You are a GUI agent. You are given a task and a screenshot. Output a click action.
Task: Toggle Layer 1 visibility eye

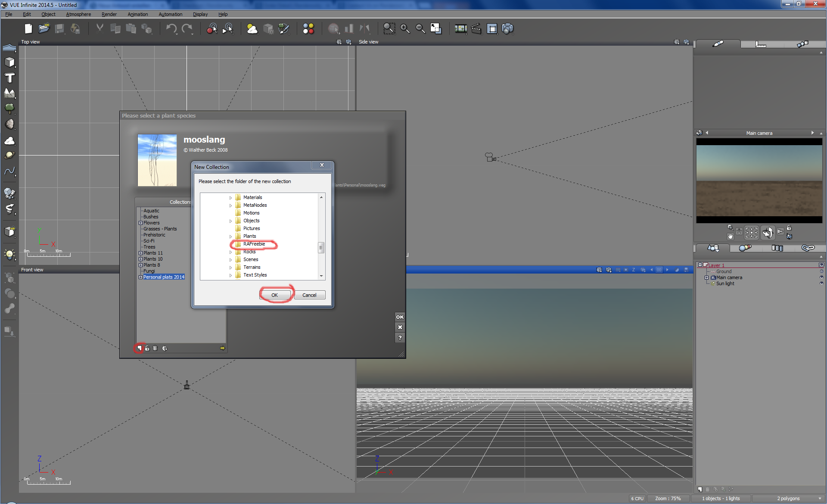821,265
